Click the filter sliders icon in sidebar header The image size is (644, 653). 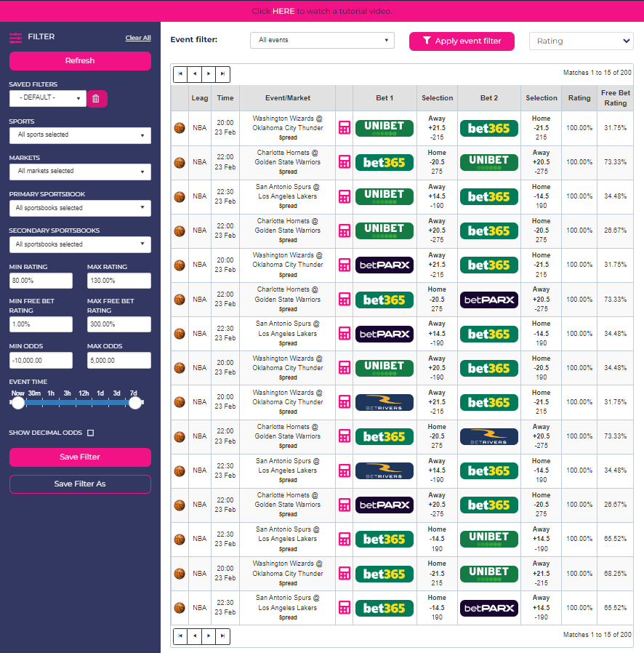click(x=15, y=38)
